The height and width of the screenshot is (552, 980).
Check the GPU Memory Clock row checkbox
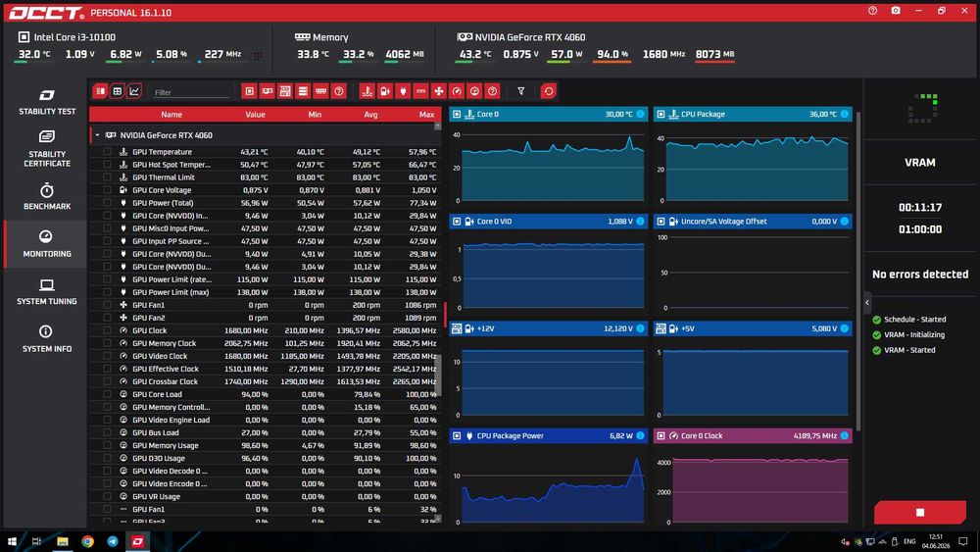pos(107,342)
